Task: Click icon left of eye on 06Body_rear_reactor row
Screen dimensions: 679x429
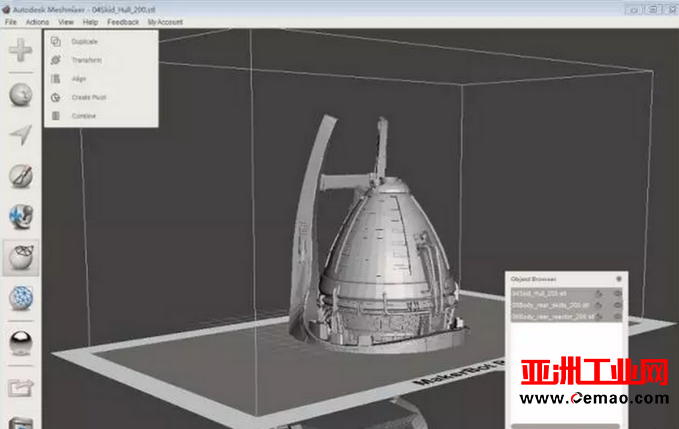Action: [x=599, y=317]
